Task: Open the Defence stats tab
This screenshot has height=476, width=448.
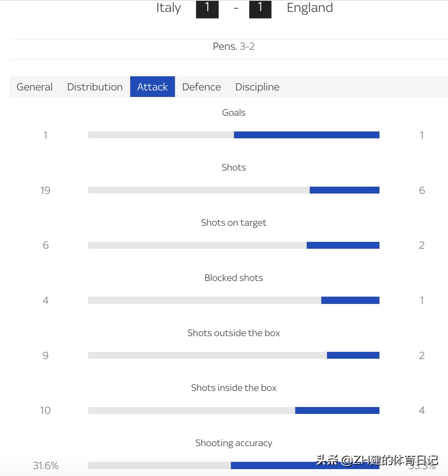Action: click(x=201, y=87)
